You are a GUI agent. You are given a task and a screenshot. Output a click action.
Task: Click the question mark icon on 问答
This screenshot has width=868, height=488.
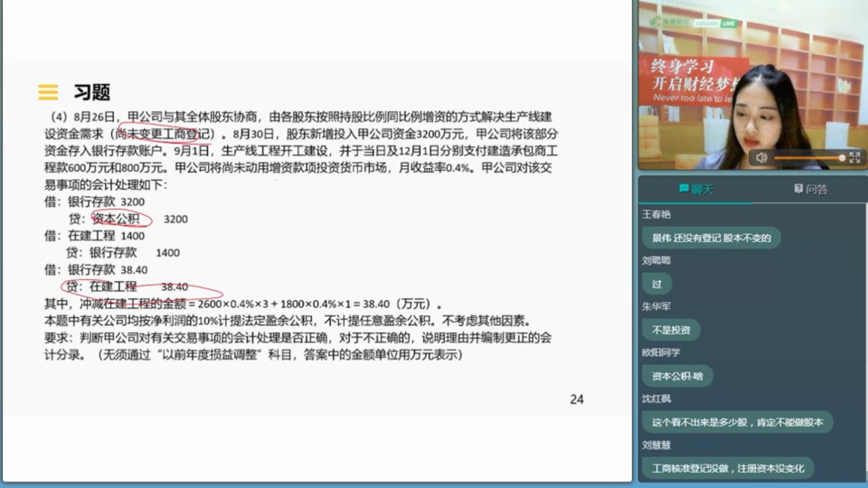tap(798, 188)
